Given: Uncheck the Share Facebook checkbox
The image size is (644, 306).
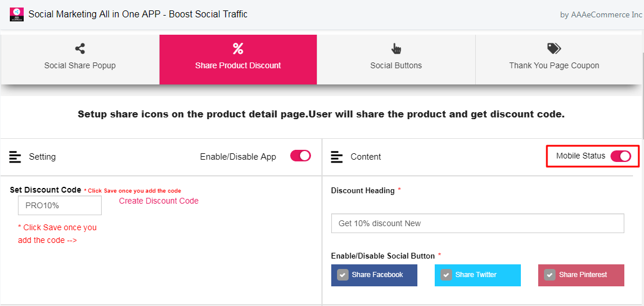Looking at the screenshot, I should [x=343, y=275].
